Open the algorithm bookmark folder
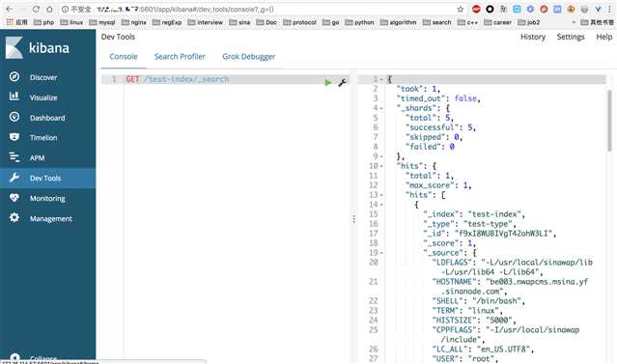617x364 pixels. click(x=398, y=22)
